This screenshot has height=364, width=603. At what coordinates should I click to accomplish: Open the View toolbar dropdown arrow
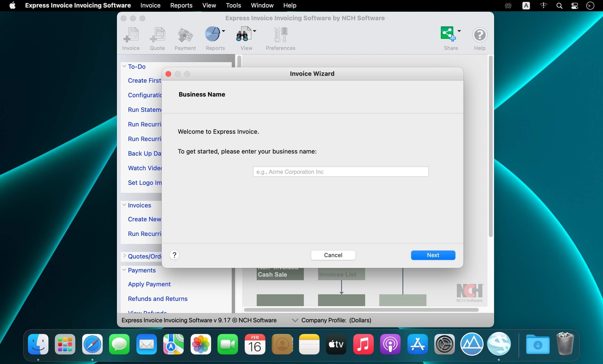click(255, 31)
